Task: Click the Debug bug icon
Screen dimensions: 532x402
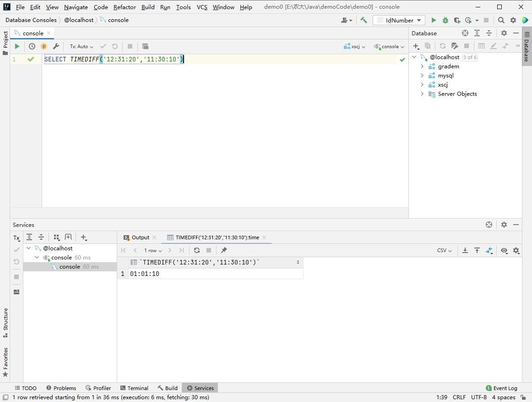Action: 445,20
